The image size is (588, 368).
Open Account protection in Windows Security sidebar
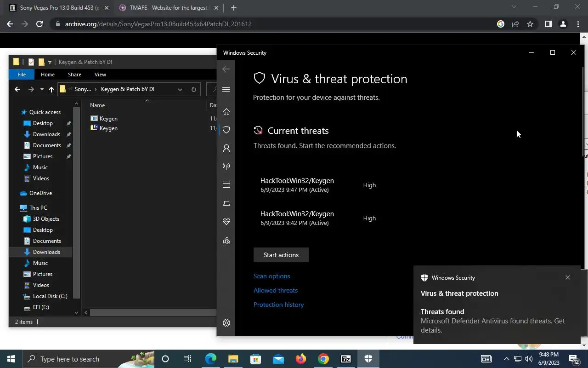(226, 148)
